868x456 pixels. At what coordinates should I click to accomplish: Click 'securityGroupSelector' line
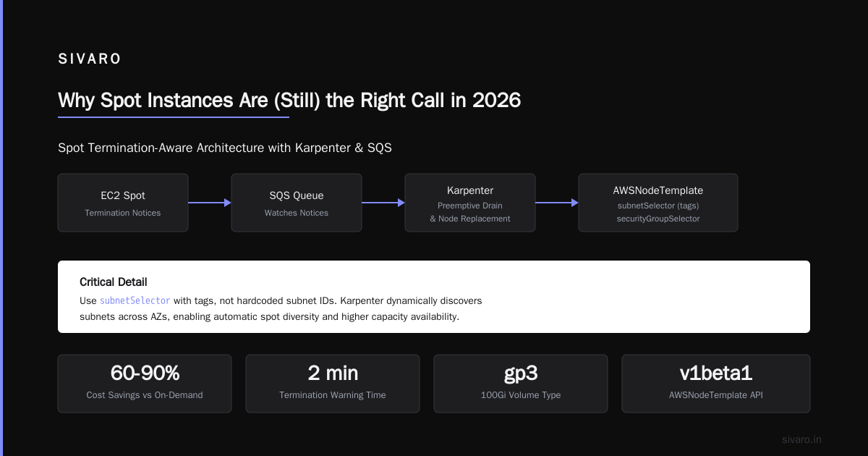pos(658,219)
